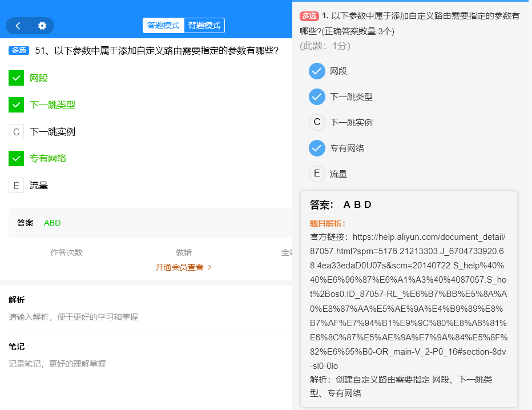Click the arrow beside 开通会员查看
Image resolution: width=532 pixels, height=410 pixels.
(x=209, y=267)
